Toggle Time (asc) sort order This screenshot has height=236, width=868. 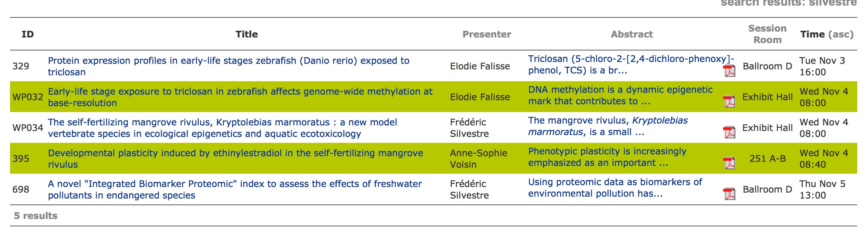click(827, 35)
